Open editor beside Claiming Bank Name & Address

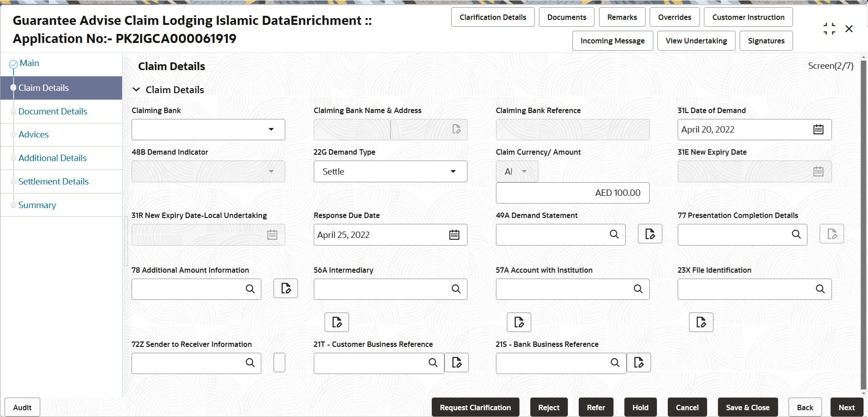[456, 129]
